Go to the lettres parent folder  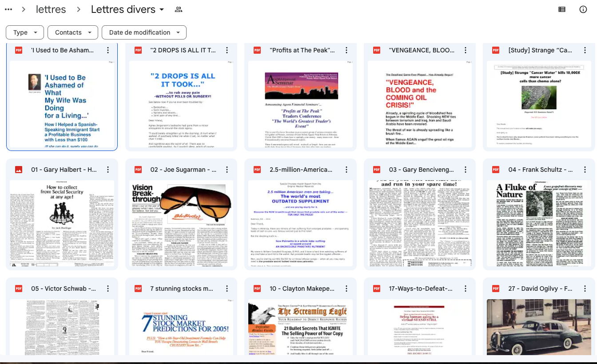(51, 9)
